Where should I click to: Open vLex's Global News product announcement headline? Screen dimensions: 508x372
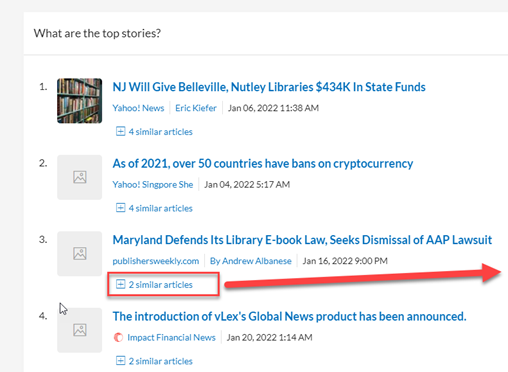click(289, 316)
